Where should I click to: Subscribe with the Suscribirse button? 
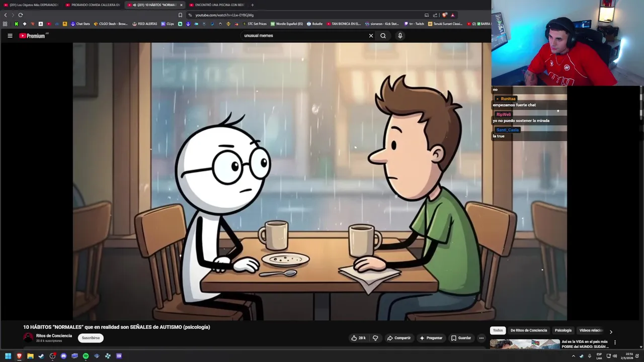91,338
